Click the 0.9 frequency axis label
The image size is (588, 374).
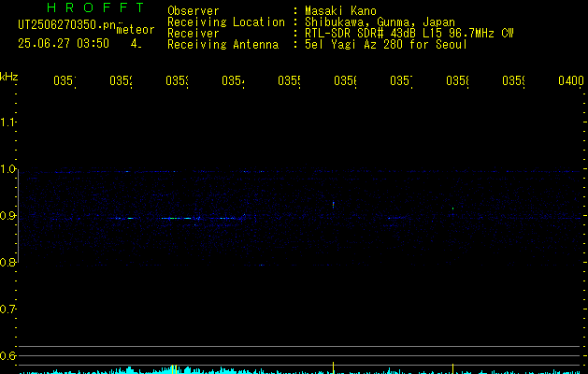click(x=8, y=216)
